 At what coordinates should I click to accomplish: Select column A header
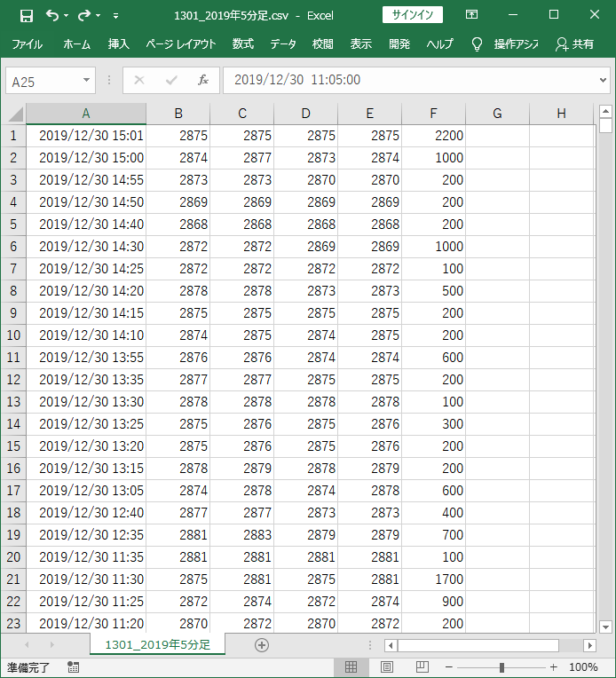(86, 114)
